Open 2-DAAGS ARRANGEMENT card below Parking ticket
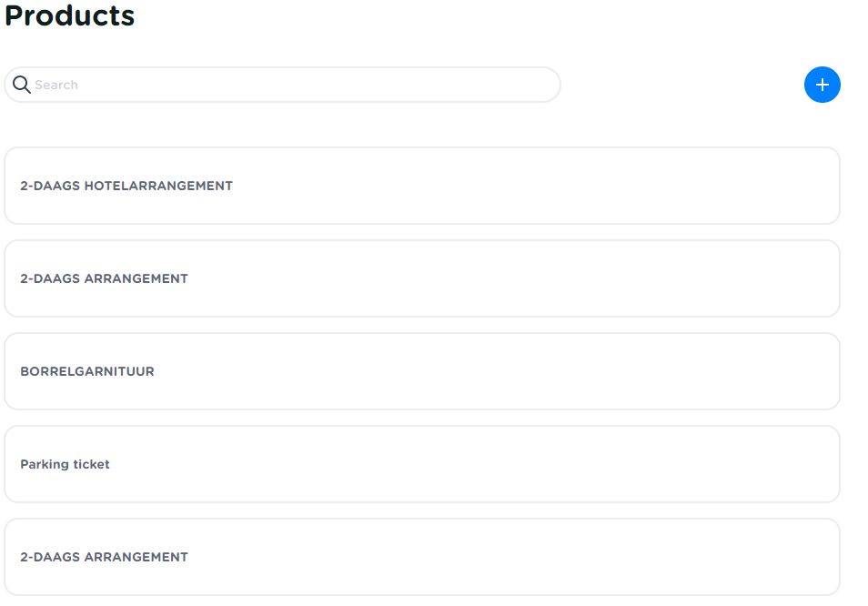Screen dimensions: 868x606 tap(421, 557)
